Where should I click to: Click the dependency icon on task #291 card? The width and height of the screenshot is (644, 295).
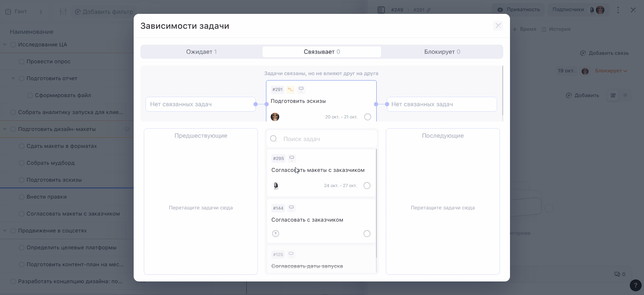click(290, 90)
